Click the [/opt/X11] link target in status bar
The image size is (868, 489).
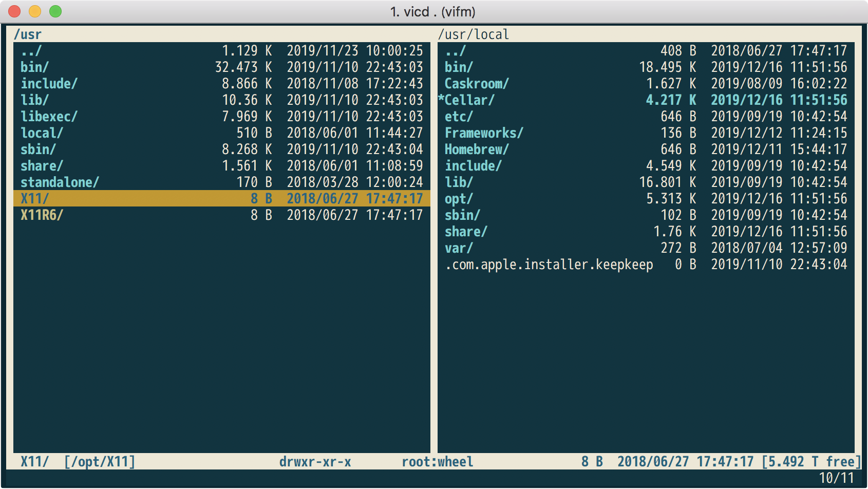click(x=100, y=462)
